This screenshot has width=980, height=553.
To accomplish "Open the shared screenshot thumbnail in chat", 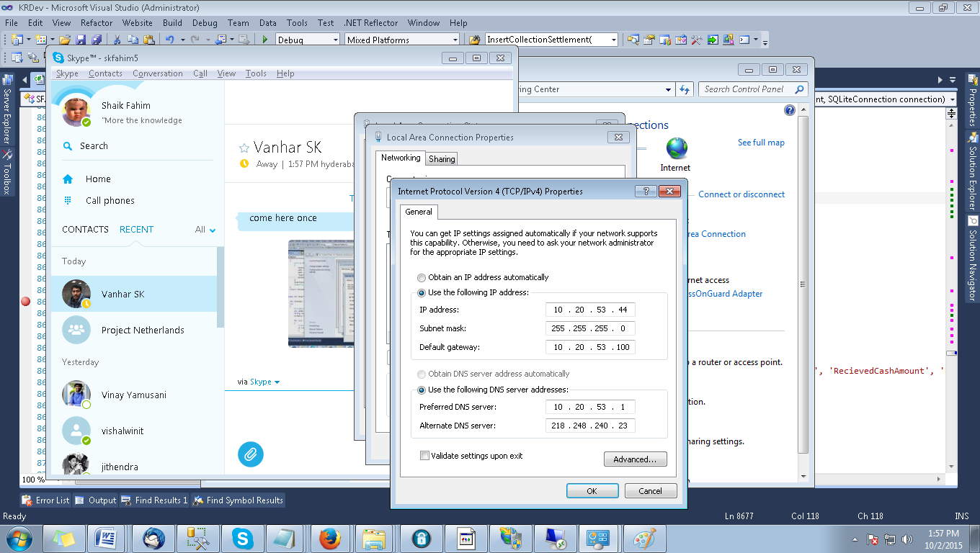I will tap(321, 293).
